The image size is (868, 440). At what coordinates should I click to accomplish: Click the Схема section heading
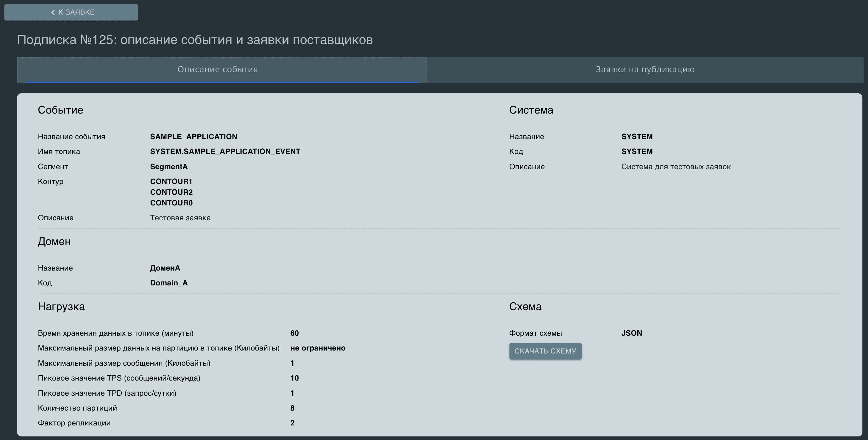(x=525, y=306)
